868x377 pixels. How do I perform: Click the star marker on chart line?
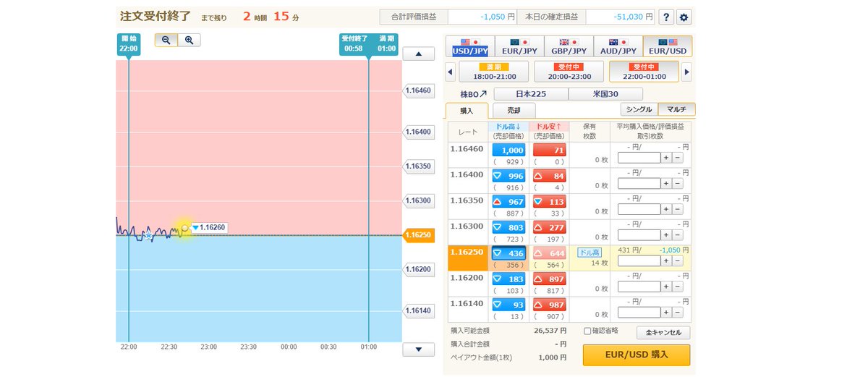148,235
